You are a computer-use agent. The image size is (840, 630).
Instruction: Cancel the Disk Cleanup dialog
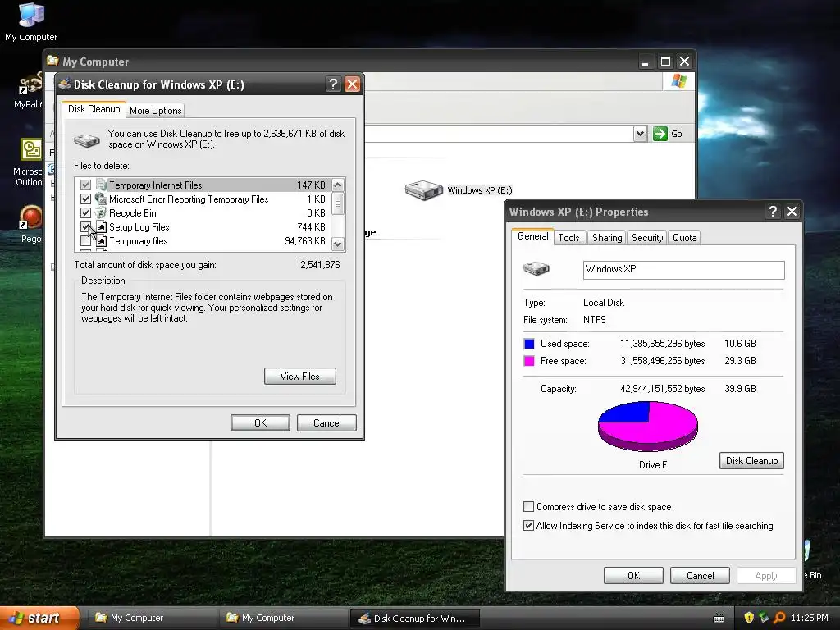tap(326, 422)
